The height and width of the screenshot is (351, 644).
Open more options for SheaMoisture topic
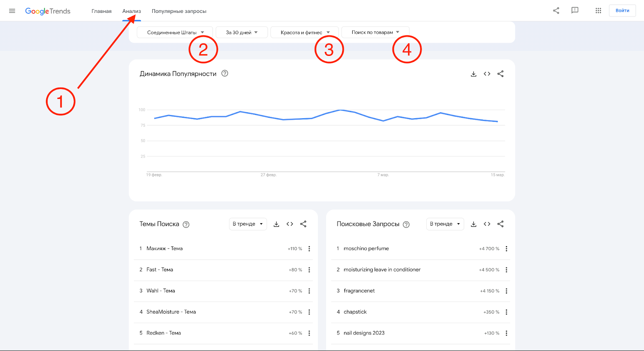click(309, 312)
